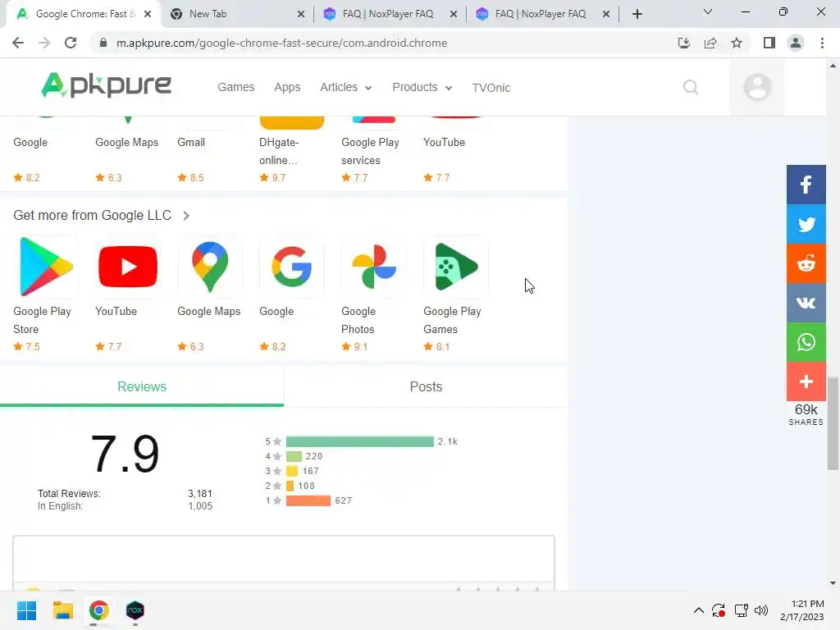
Task: Expand the Products dropdown menu
Action: pyautogui.click(x=422, y=87)
